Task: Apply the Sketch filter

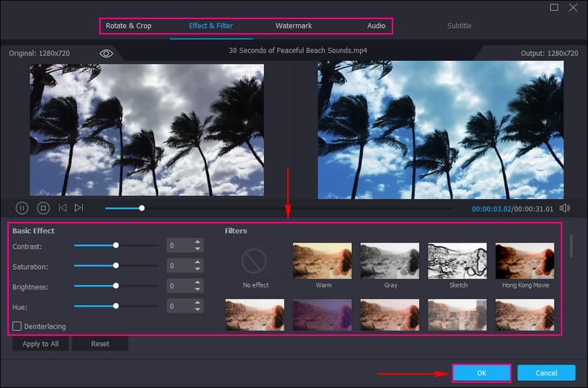Action: (x=457, y=261)
